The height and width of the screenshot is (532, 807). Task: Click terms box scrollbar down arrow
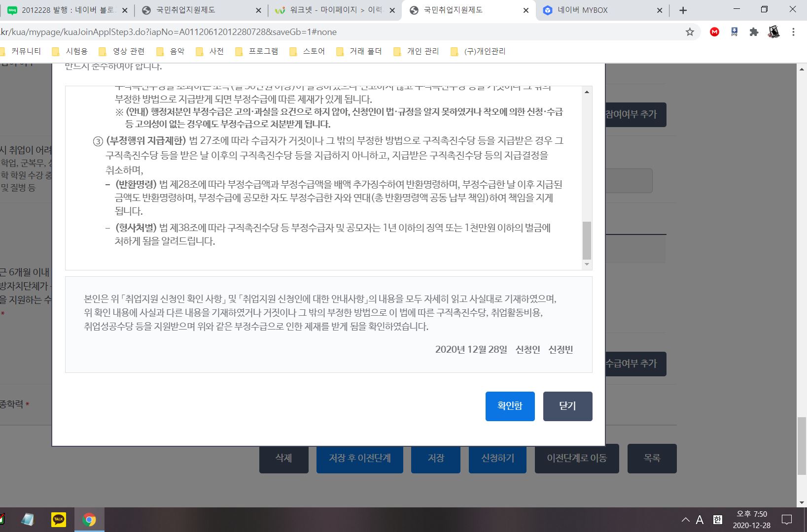click(x=587, y=265)
